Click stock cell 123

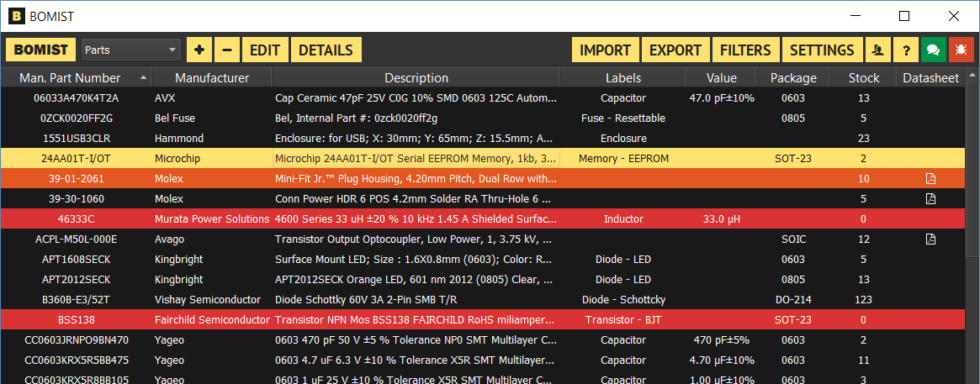pos(863,300)
